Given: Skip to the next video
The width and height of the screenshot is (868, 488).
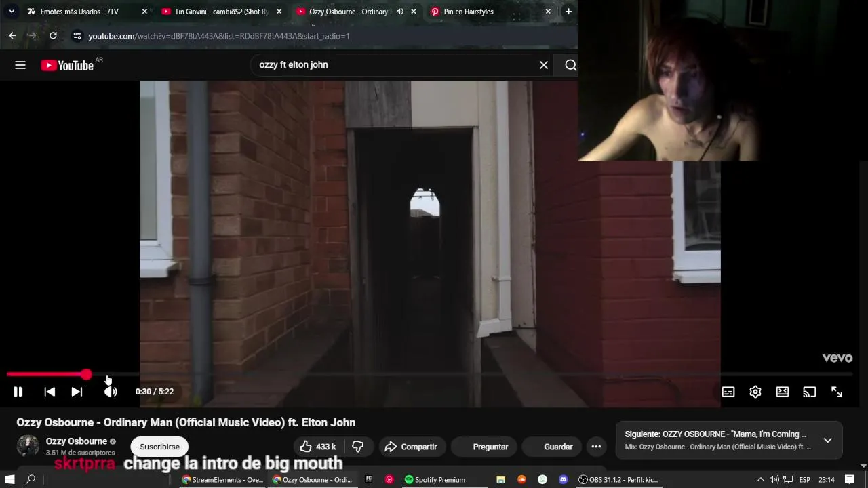Looking at the screenshot, I should click(x=77, y=392).
